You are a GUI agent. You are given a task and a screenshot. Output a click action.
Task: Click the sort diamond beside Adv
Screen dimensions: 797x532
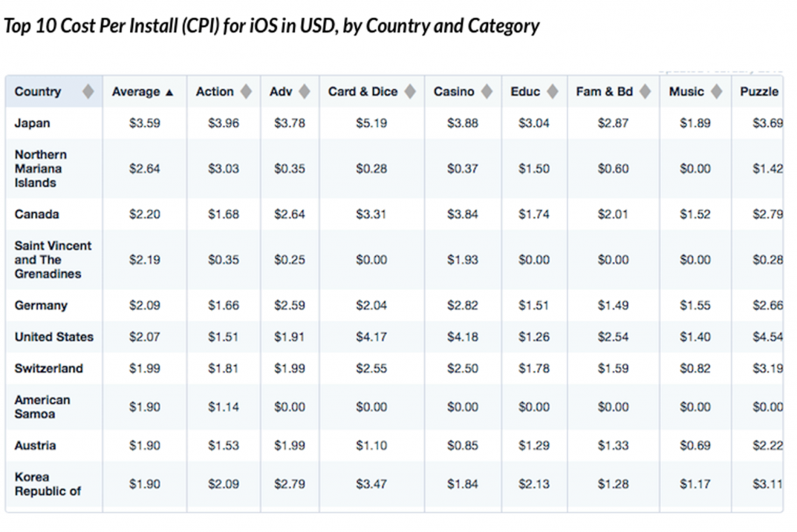click(x=304, y=92)
